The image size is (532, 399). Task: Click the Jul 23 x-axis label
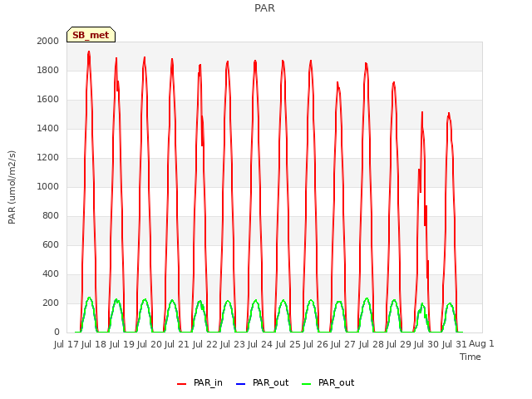tap(233, 344)
